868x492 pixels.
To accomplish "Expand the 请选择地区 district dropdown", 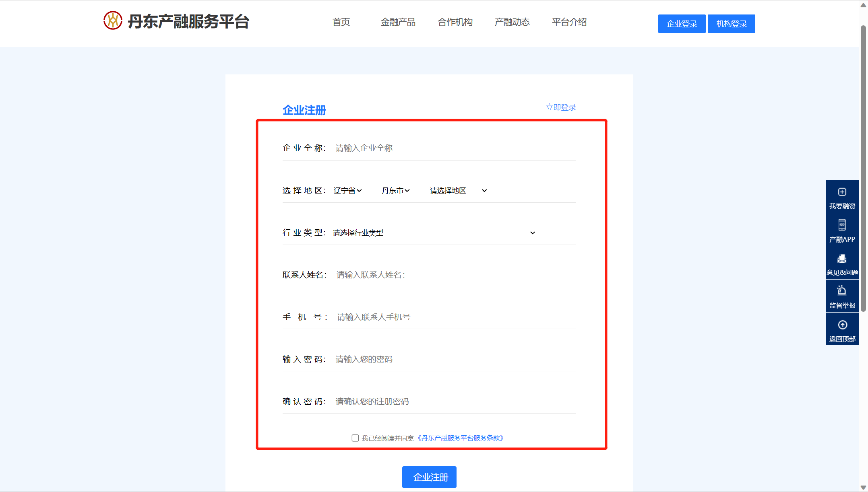I will pyautogui.click(x=458, y=191).
